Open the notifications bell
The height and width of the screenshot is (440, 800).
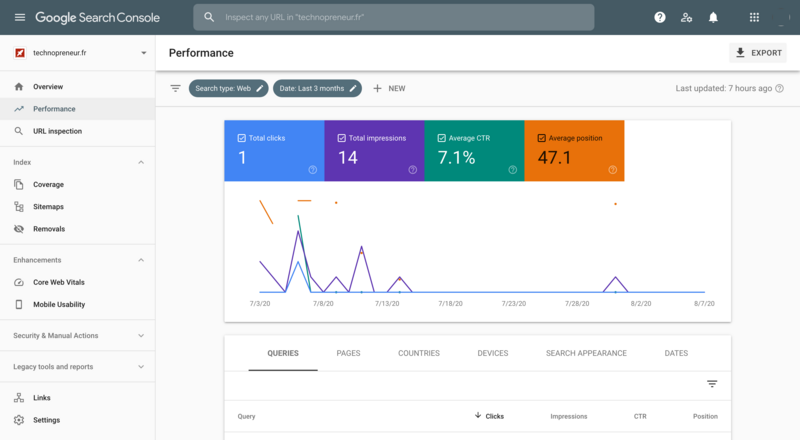[x=713, y=17]
